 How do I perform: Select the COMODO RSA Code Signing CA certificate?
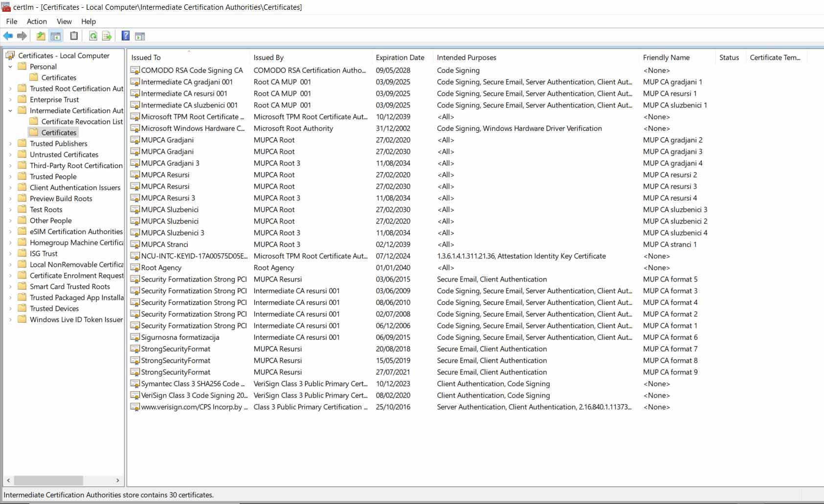coord(192,70)
